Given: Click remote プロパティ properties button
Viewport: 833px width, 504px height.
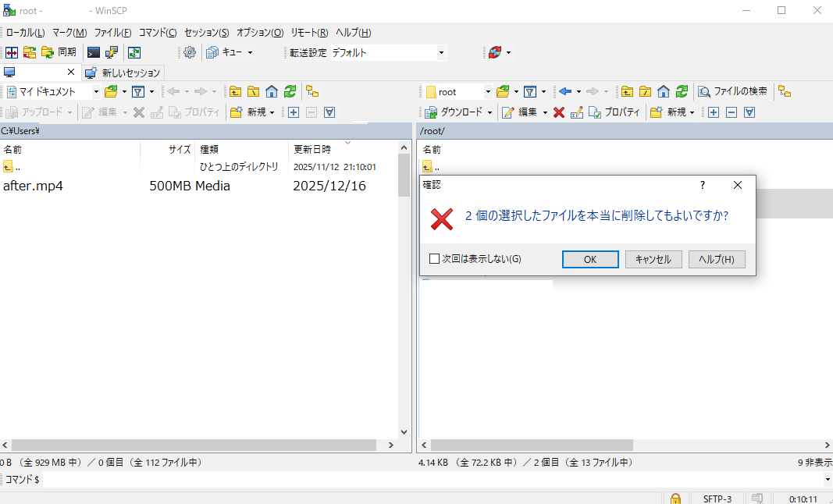Looking at the screenshot, I should coord(614,112).
